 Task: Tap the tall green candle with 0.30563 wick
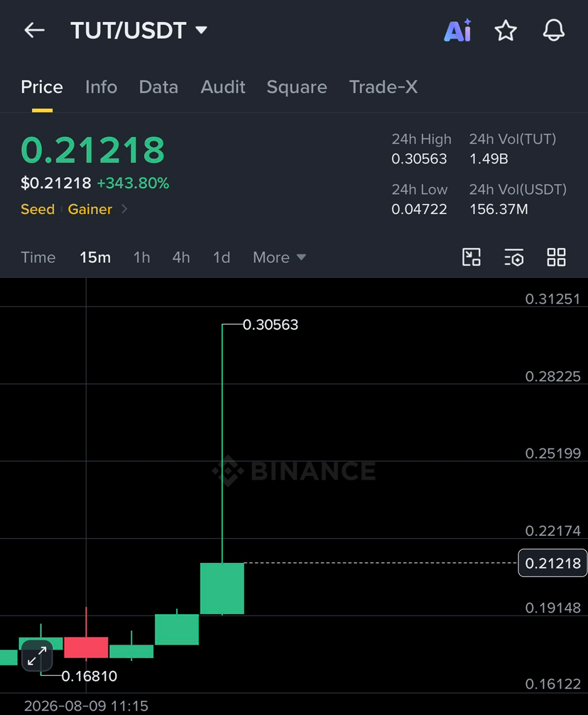(222, 588)
